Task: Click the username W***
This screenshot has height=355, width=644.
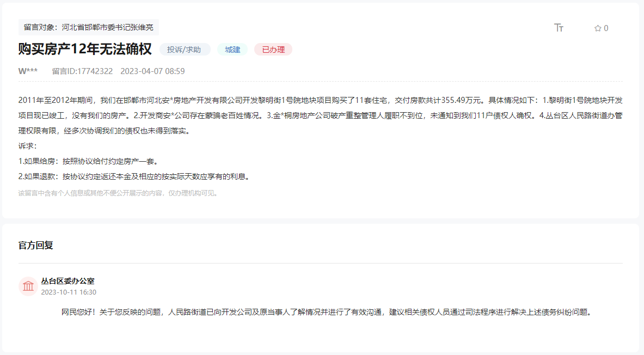Action: (28, 71)
